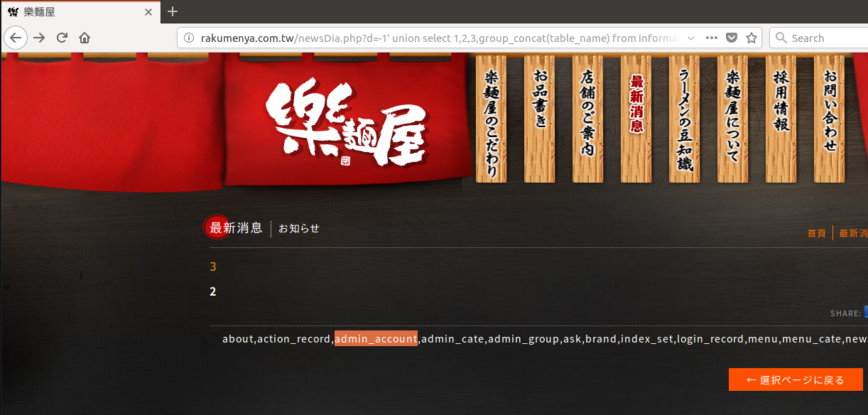
Task: Bookmark this page with the star icon
Action: 752,38
